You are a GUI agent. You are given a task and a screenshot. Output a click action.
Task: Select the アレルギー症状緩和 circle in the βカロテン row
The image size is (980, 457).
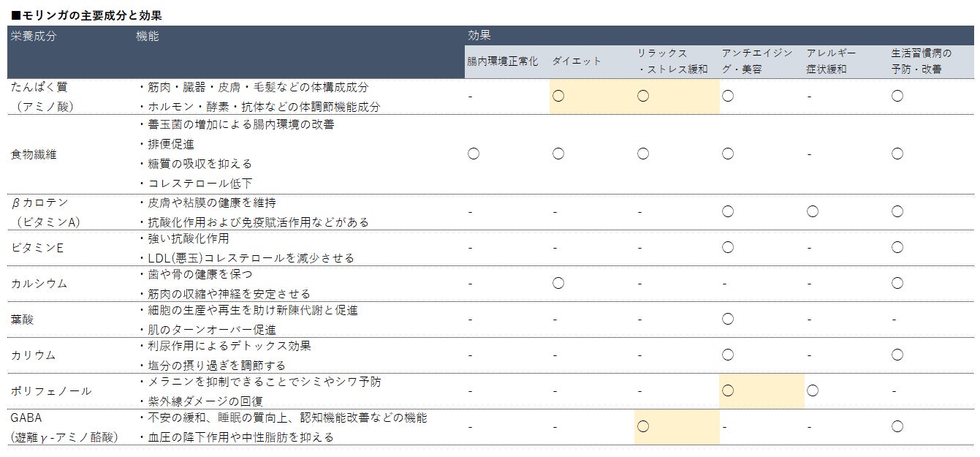tap(813, 211)
